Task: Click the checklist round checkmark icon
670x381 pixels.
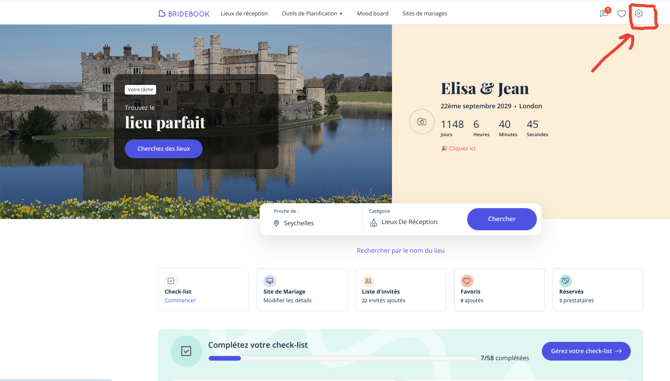Action: tap(186, 351)
